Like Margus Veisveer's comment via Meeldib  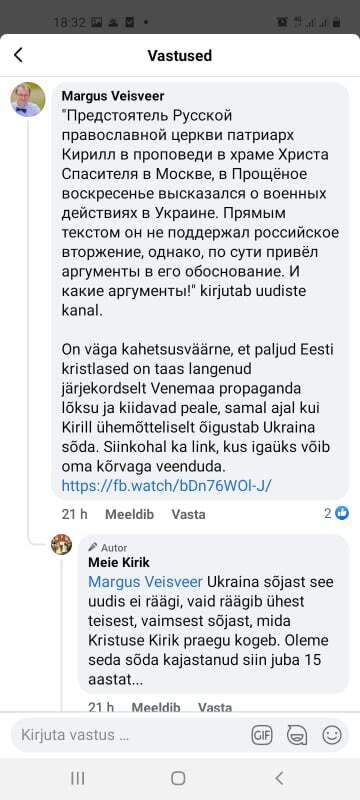click(x=129, y=514)
